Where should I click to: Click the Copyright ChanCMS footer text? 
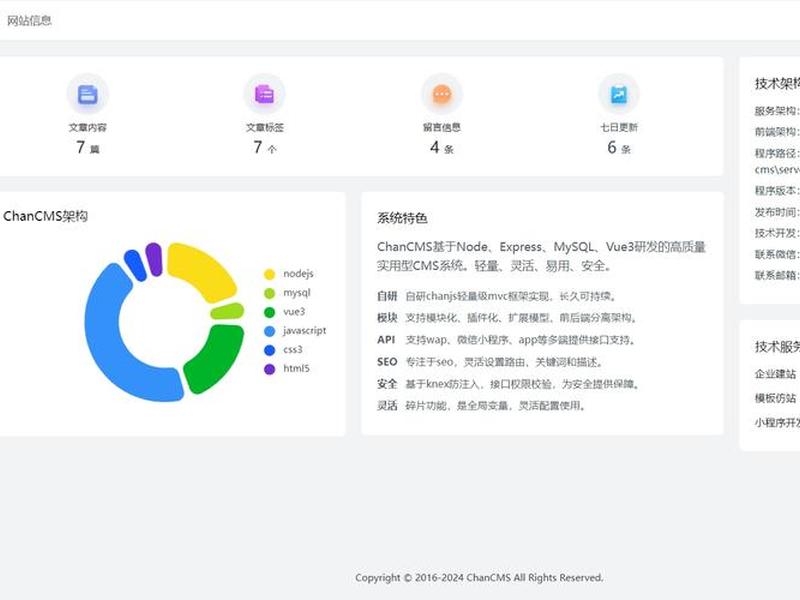click(479, 578)
